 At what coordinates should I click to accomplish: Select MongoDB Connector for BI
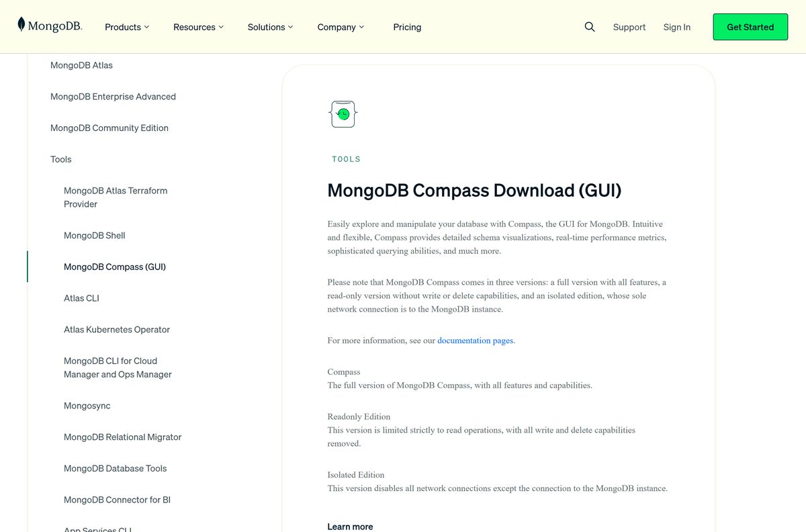117,500
